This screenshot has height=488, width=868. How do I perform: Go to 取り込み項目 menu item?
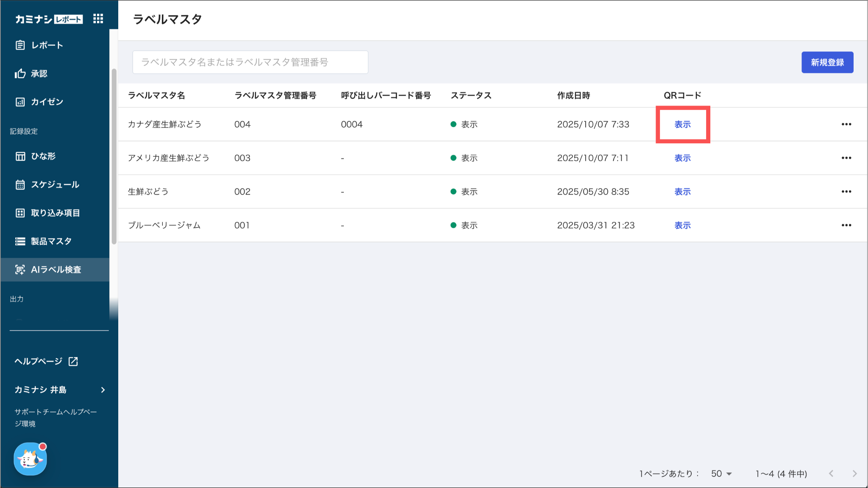click(55, 213)
